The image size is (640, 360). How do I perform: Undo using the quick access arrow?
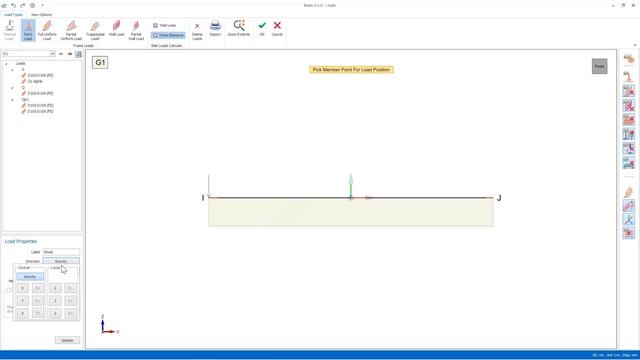pos(13,5)
